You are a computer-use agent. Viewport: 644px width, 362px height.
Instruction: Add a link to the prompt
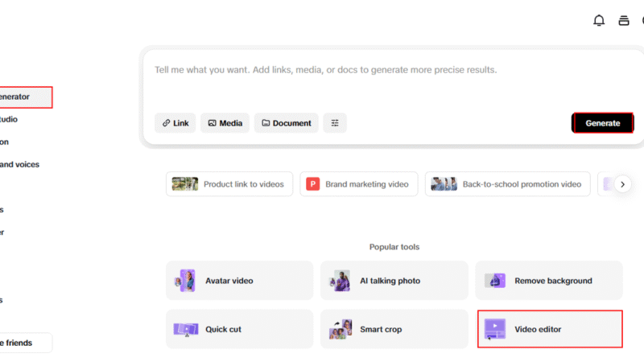175,123
